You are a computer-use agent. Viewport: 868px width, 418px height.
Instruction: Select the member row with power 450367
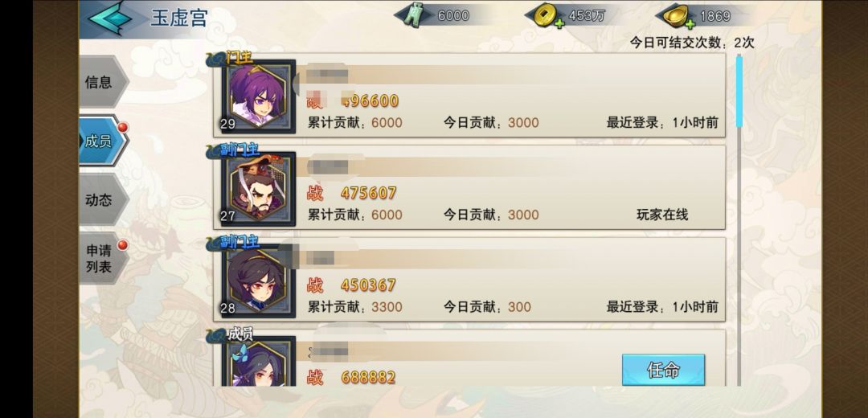pos(469,280)
